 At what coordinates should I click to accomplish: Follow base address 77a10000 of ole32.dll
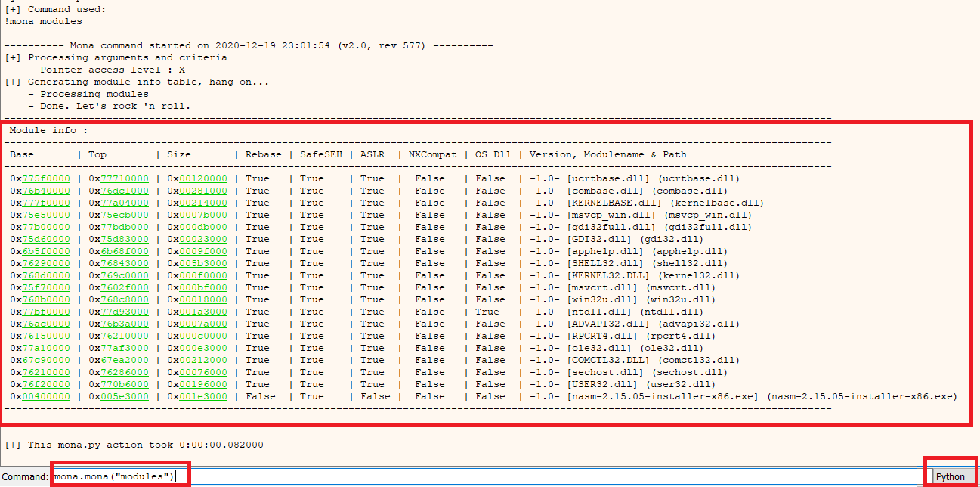coord(46,348)
